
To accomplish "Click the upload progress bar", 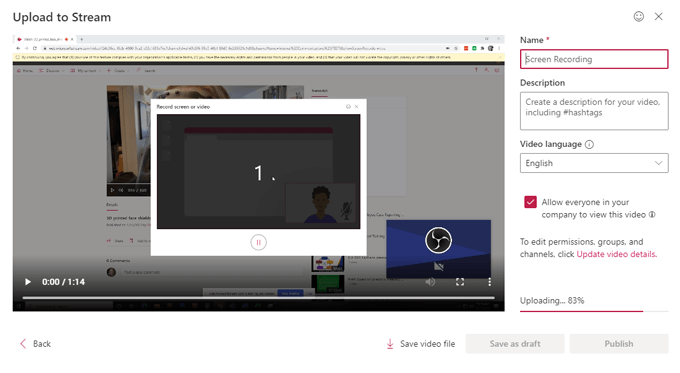I will pos(594,311).
